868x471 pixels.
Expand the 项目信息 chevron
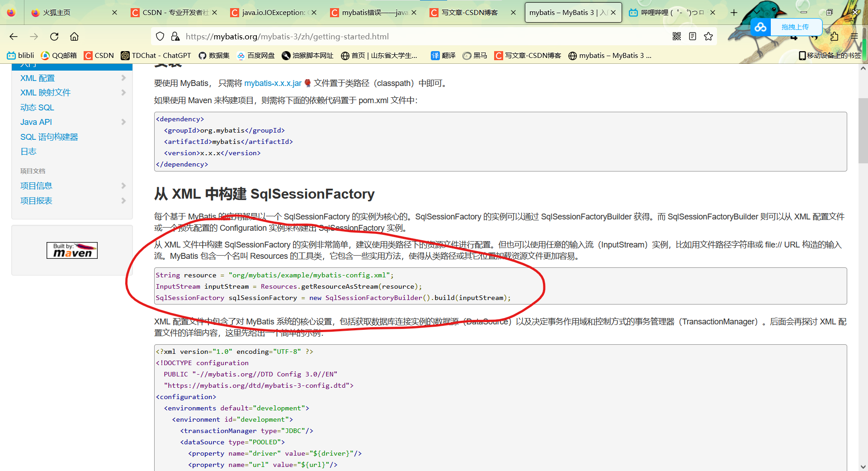123,186
